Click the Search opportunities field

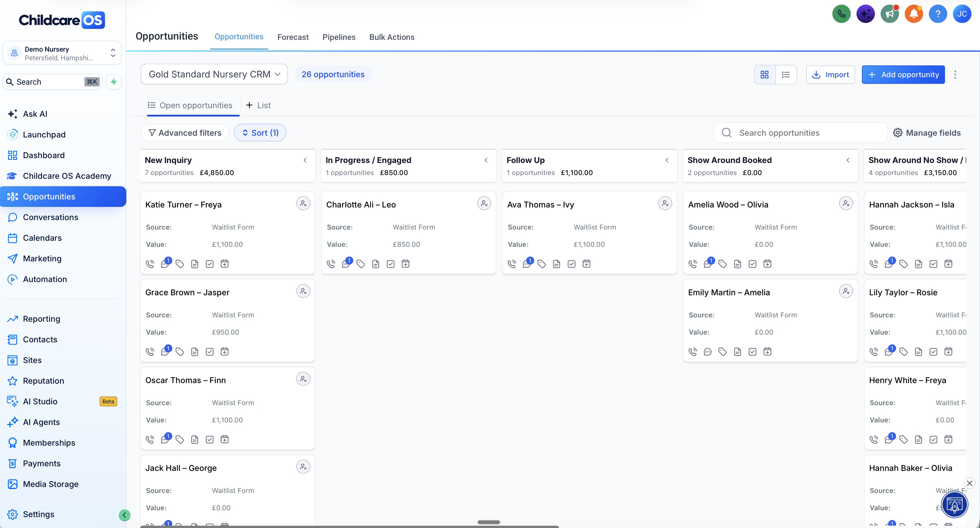click(800, 133)
